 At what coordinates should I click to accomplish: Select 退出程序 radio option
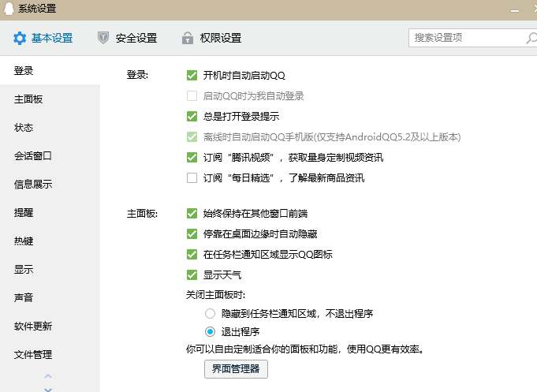(210, 331)
